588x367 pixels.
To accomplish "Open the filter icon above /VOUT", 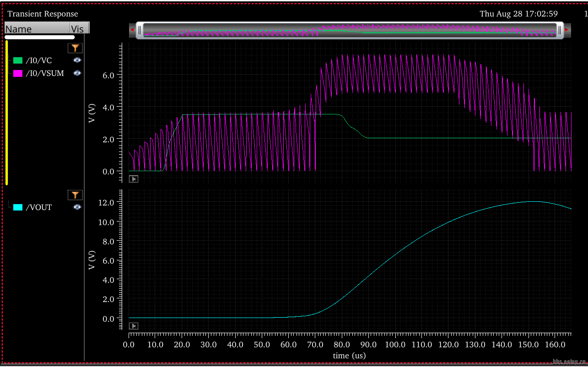I will click(75, 195).
